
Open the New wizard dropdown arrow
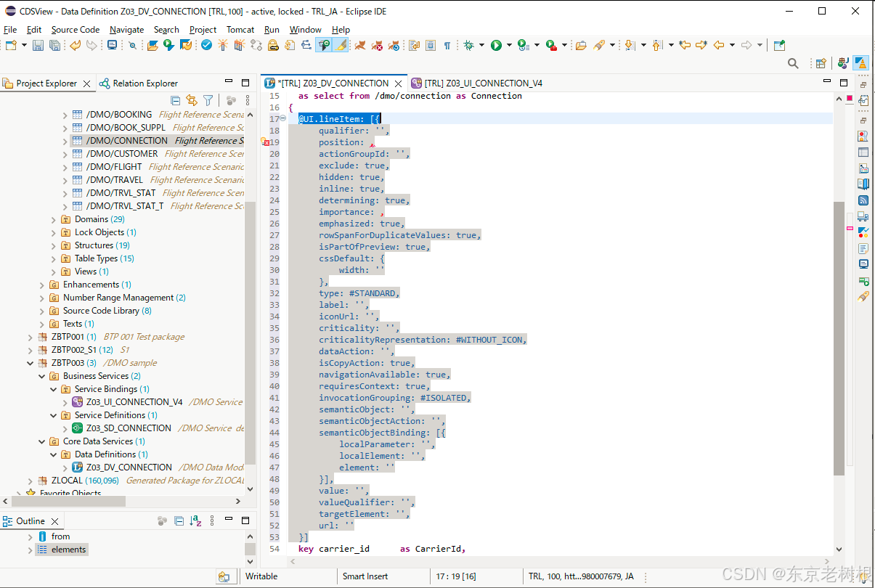pyautogui.click(x=23, y=46)
